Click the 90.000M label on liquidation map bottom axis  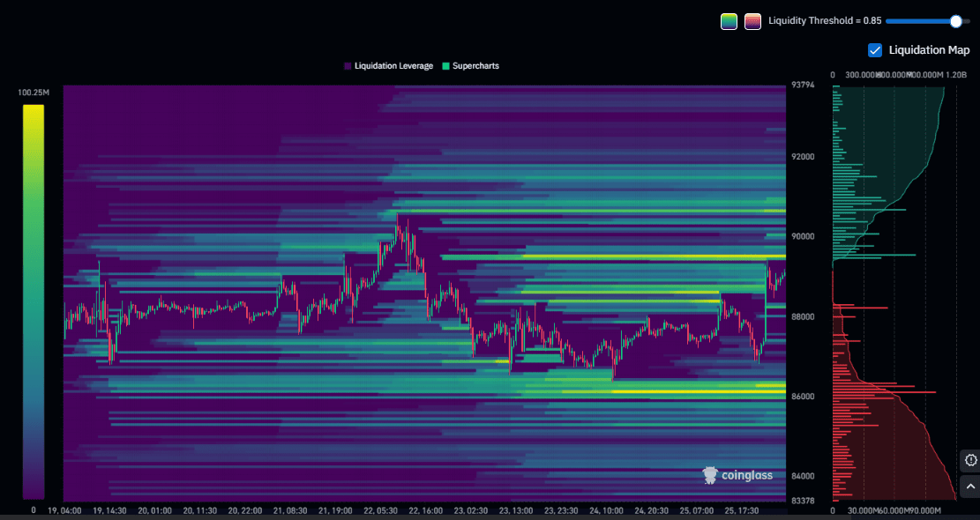pyautogui.click(x=925, y=510)
